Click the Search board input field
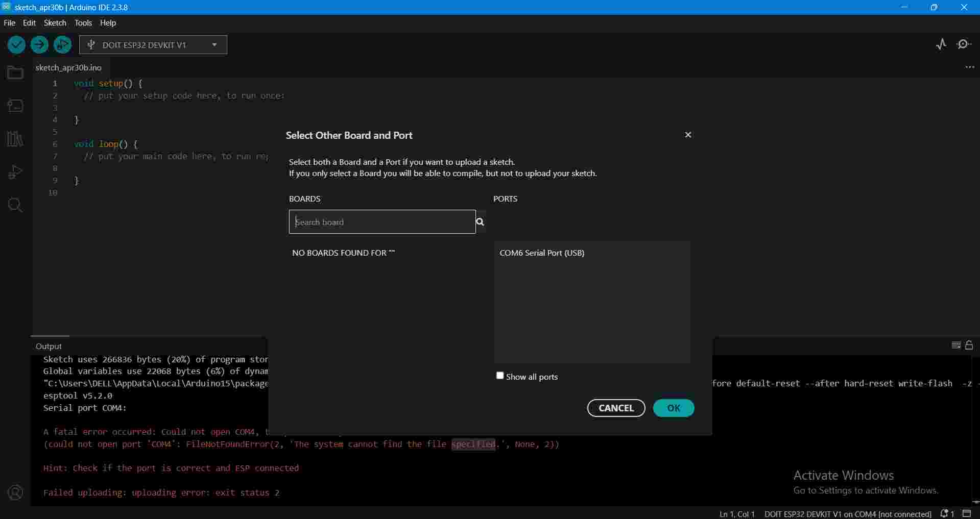The width and height of the screenshot is (980, 519). click(382, 222)
